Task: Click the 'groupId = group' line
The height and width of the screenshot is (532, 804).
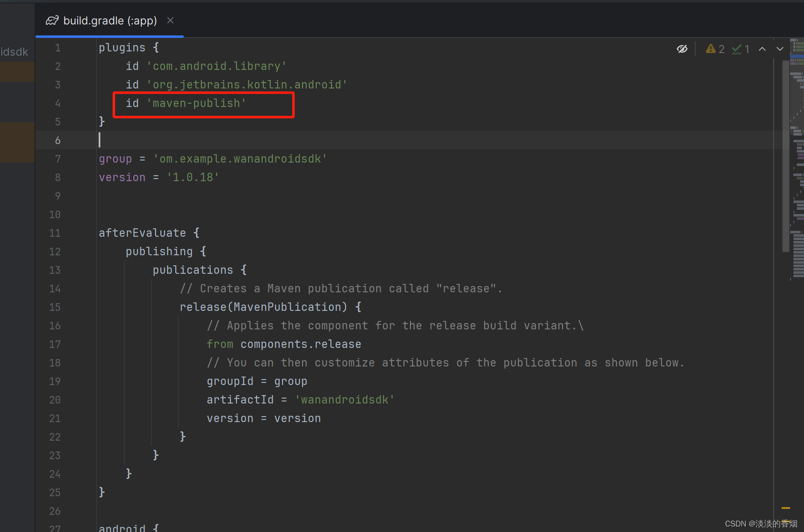Action: pos(257,381)
